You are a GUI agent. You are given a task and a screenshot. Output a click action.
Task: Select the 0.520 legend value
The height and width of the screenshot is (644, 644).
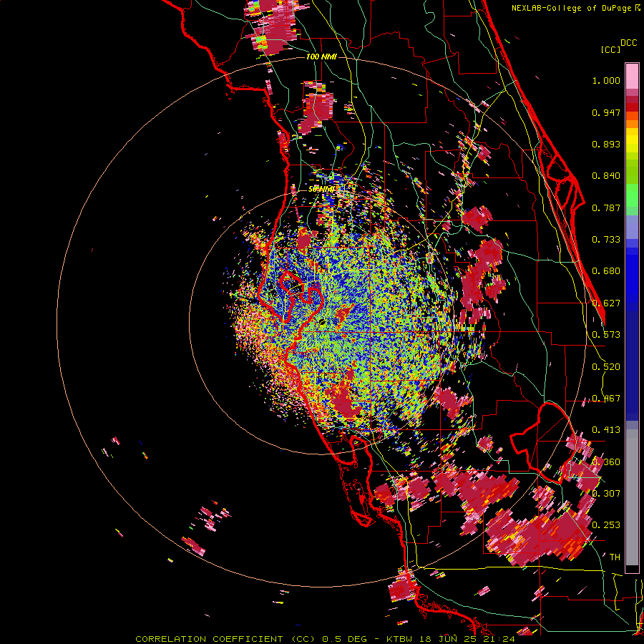tap(606, 367)
